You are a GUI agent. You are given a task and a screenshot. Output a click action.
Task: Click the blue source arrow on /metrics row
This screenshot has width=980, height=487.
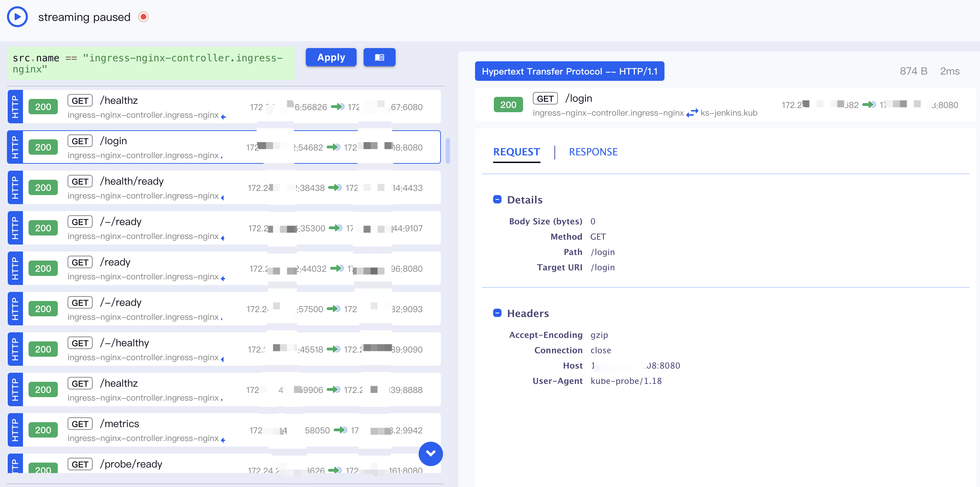click(x=223, y=440)
